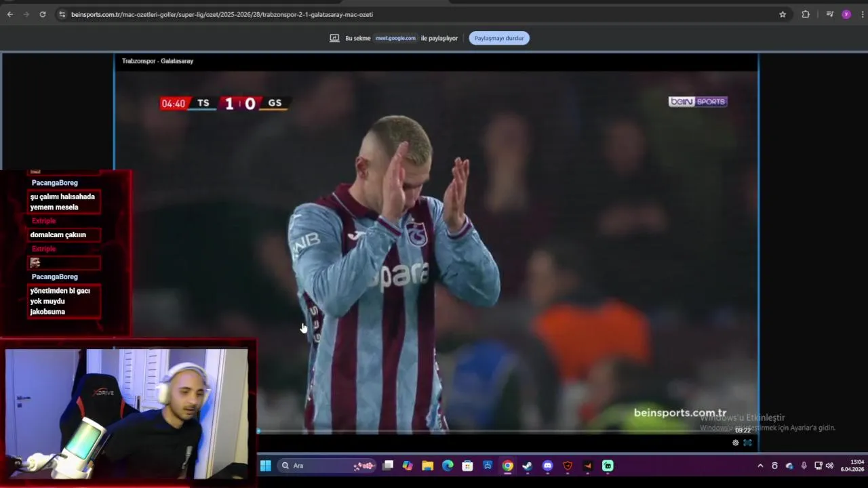Open the orange-black app icon on taskbar
The image size is (868, 488).
coord(588,466)
